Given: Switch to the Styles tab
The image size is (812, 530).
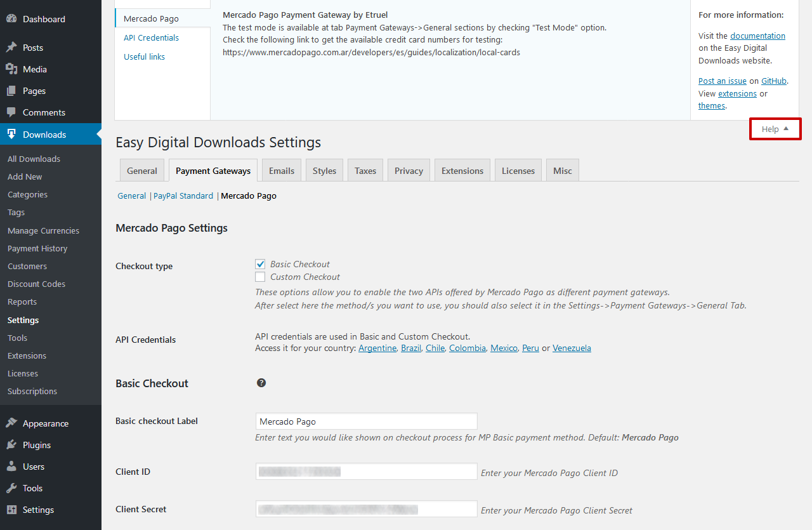Looking at the screenshot, I should click(324, 171).
